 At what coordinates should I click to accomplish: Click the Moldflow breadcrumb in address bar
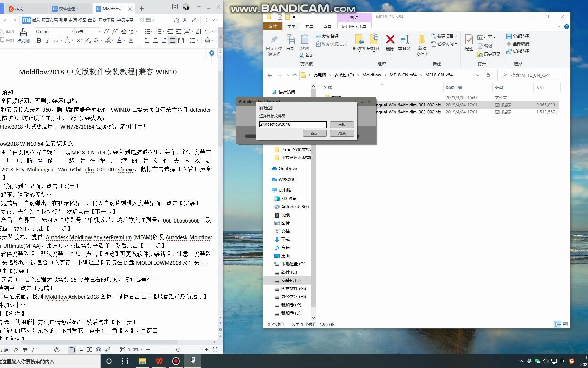[372, 75]
